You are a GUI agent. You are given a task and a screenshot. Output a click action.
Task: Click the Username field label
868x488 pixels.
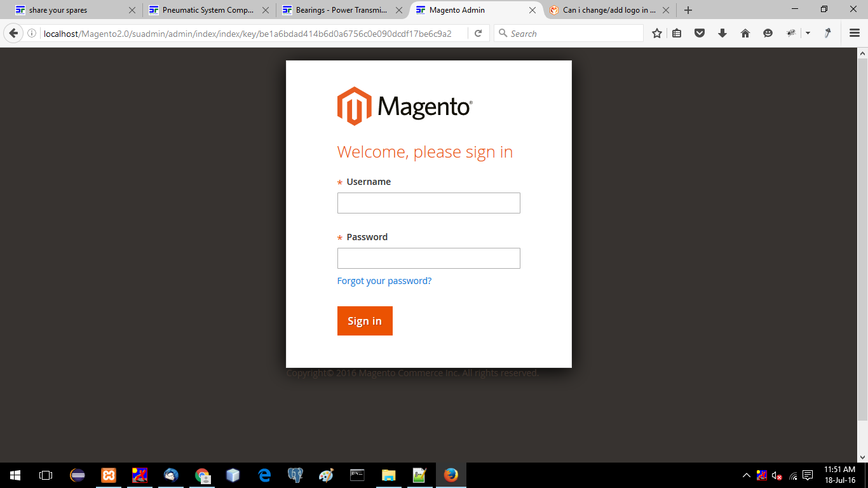click(x=369, y=182)
